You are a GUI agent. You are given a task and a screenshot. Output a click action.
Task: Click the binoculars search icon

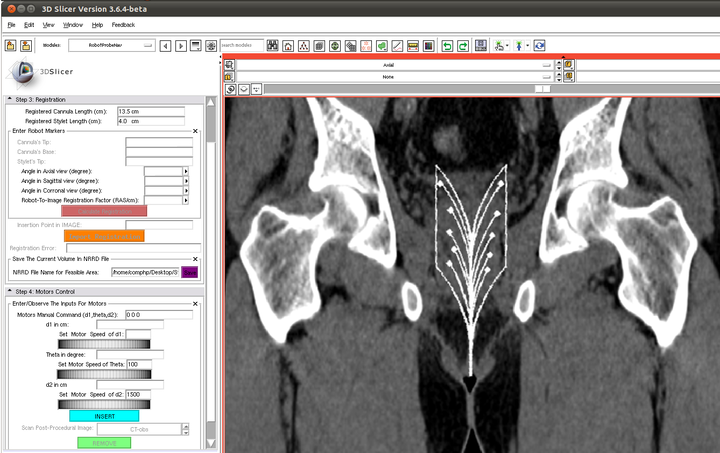coord(273,45)
